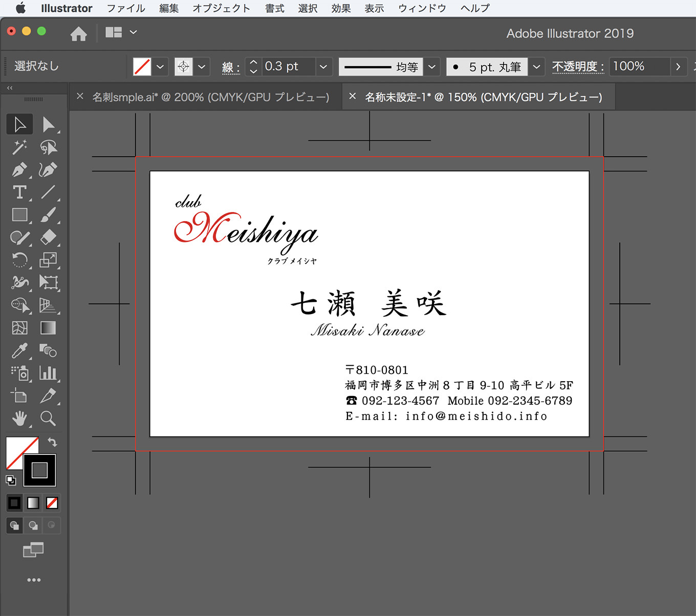Open the arrange documents layout icon
Image resolution: width=696 pixels, height=616 pixels.
114,32
